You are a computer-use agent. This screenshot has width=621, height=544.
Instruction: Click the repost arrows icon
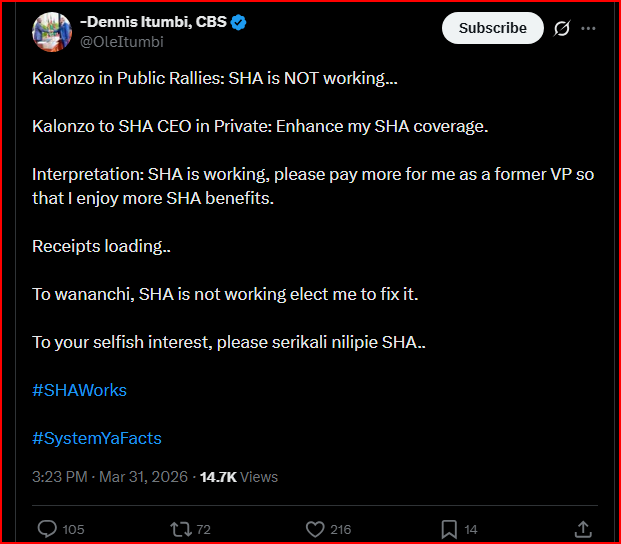pyautogui.click(x=181, y=529)
